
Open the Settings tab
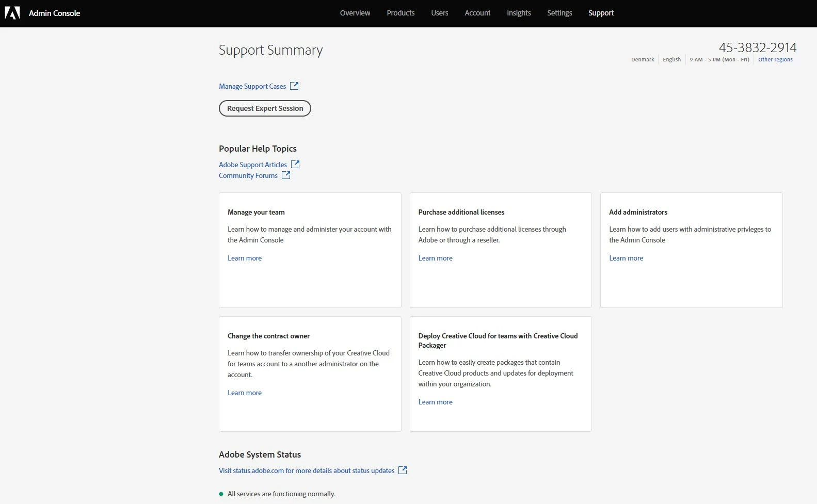coord(559,13)
